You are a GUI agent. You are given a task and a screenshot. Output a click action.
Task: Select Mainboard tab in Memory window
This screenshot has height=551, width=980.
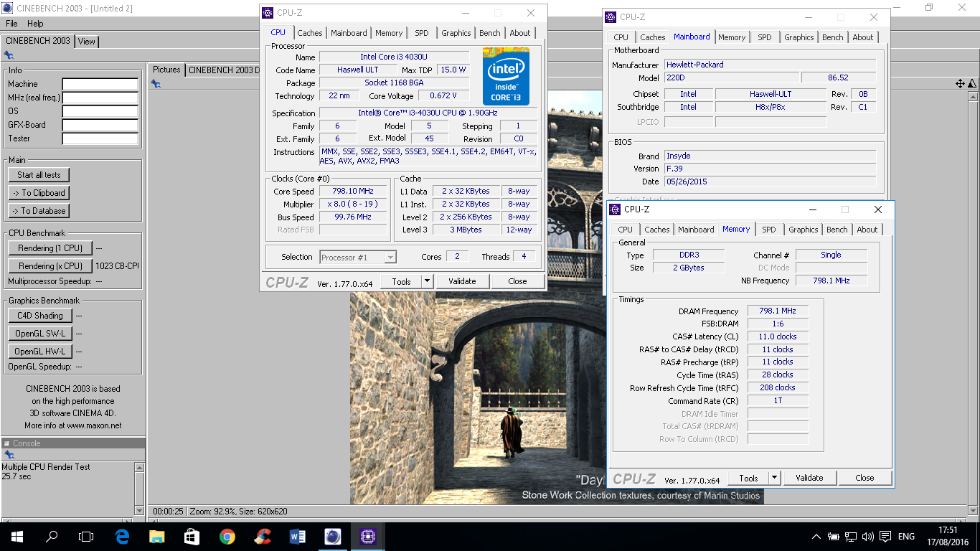tap(696, 230)
